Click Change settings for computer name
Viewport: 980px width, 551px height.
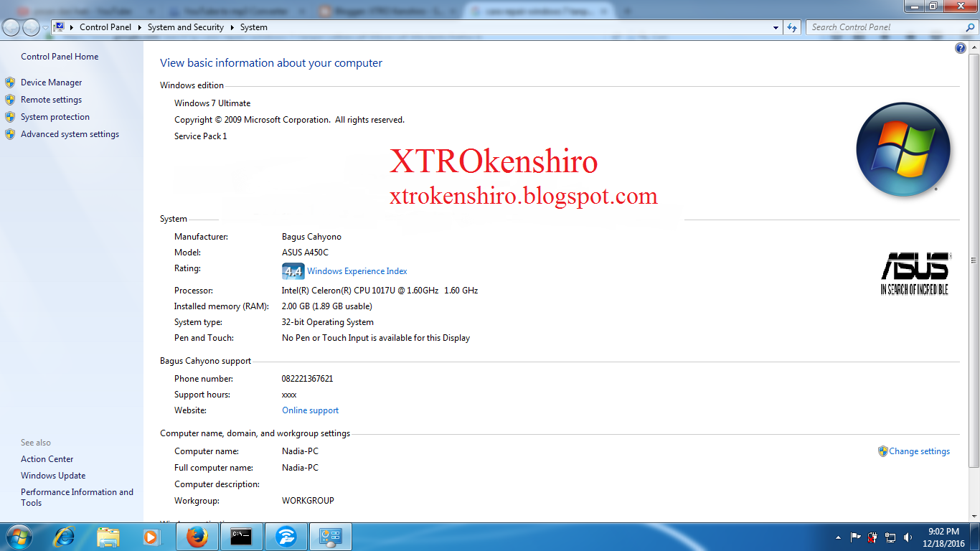919,451
